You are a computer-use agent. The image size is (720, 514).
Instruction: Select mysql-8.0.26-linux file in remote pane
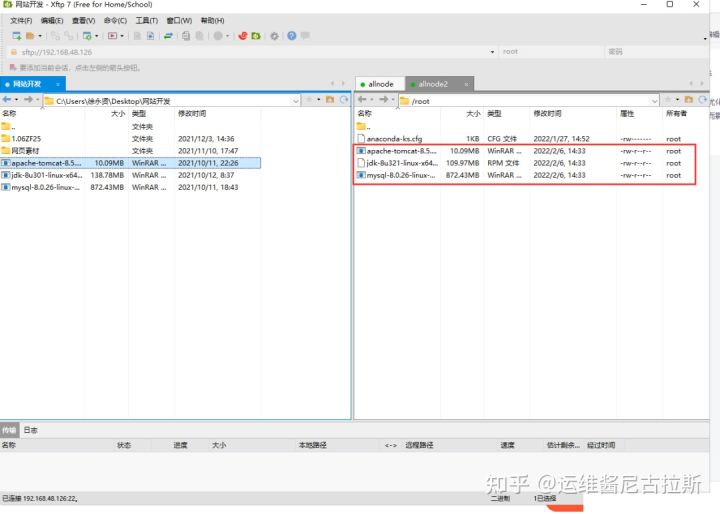click(x=401, y=175)
